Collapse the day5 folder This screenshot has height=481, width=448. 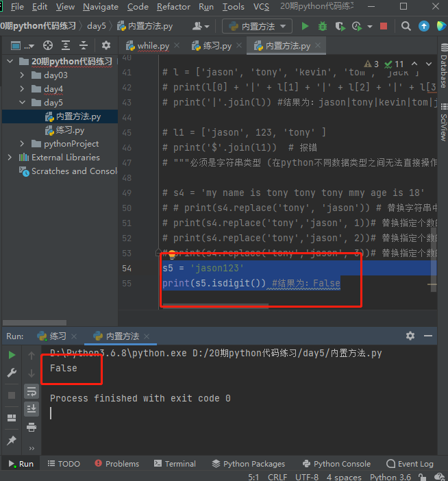22,103
